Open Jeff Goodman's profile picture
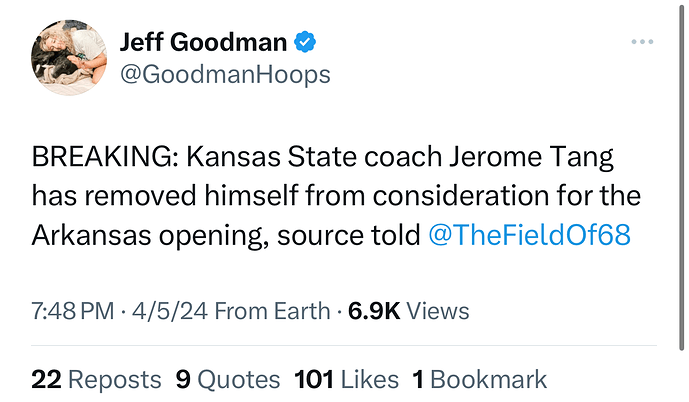 point(68,58)
